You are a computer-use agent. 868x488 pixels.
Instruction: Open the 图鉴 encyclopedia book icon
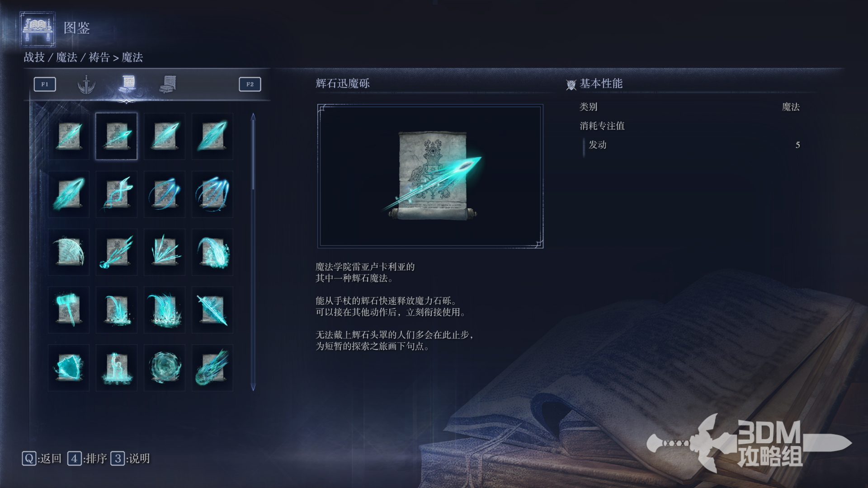point(38,29)
